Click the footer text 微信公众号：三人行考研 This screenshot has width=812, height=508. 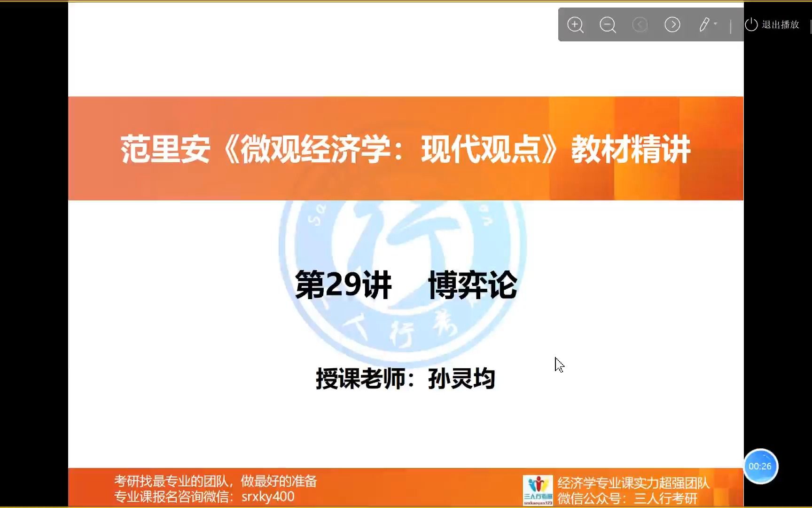point(628,498)
